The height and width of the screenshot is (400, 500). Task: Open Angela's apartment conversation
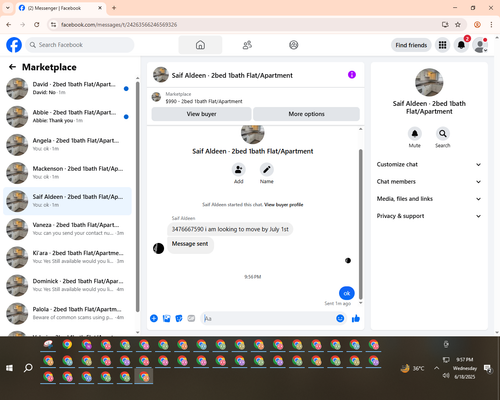point(68,145)
